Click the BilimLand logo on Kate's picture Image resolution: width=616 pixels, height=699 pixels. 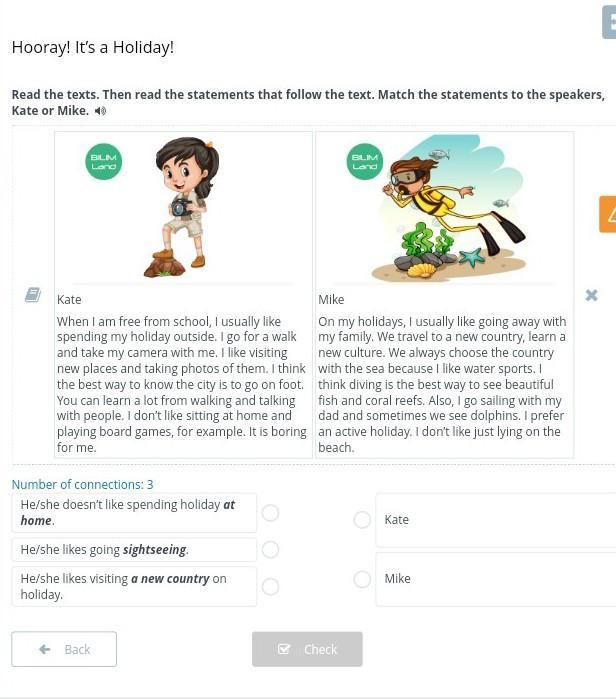point(103,161)
